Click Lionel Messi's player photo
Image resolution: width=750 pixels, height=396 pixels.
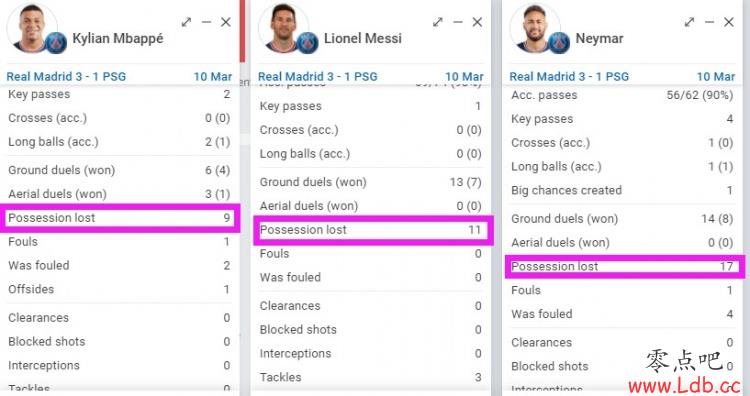pos(283,27)
